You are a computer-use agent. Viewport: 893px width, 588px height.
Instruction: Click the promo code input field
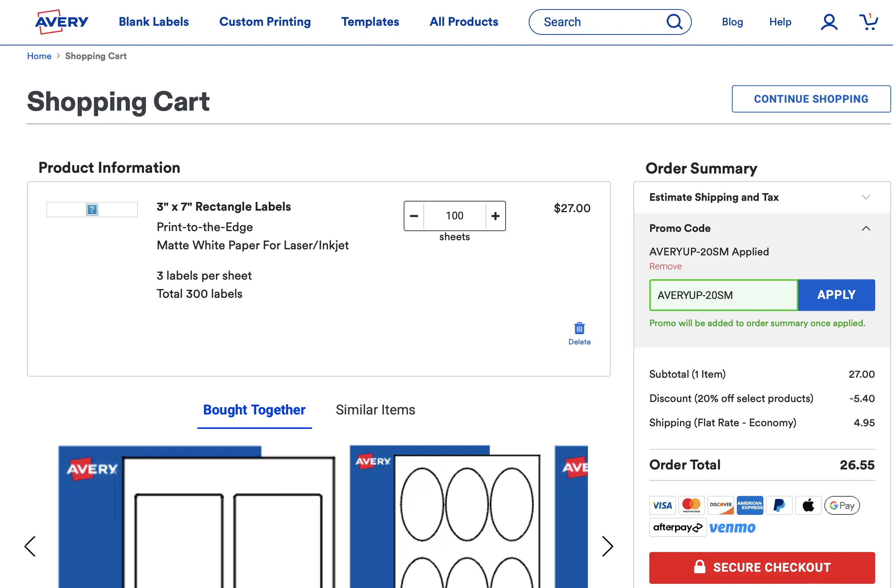tap(723, 295)
